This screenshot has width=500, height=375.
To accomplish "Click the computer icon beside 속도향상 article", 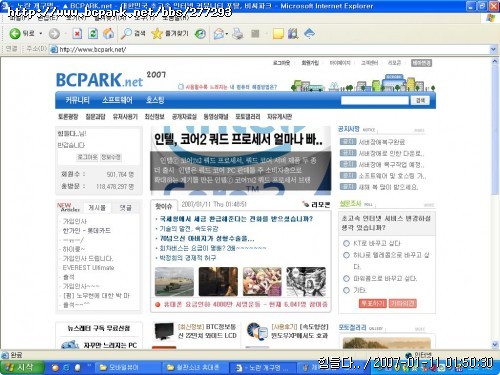I will [257, 331].
